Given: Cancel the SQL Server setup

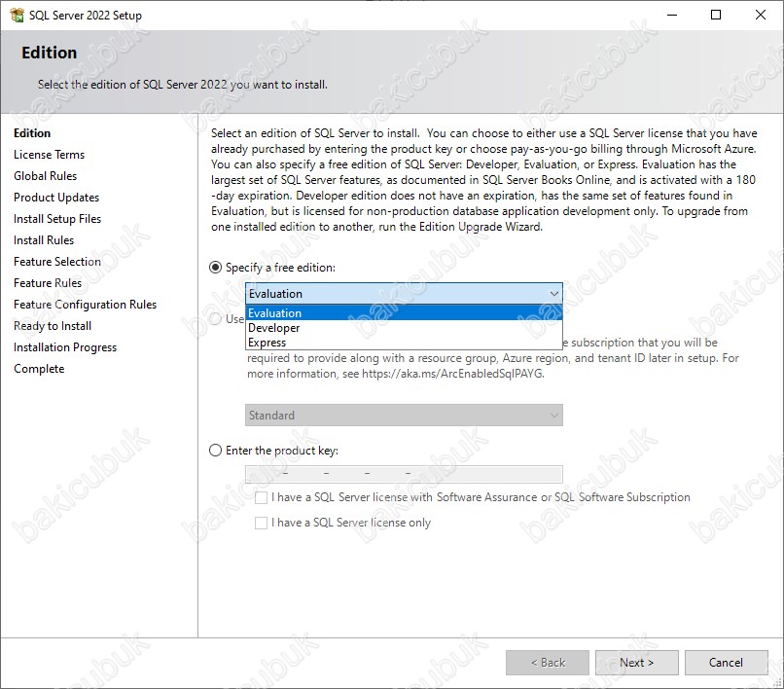Looking at the screenshot, I should tap(726, 663).
